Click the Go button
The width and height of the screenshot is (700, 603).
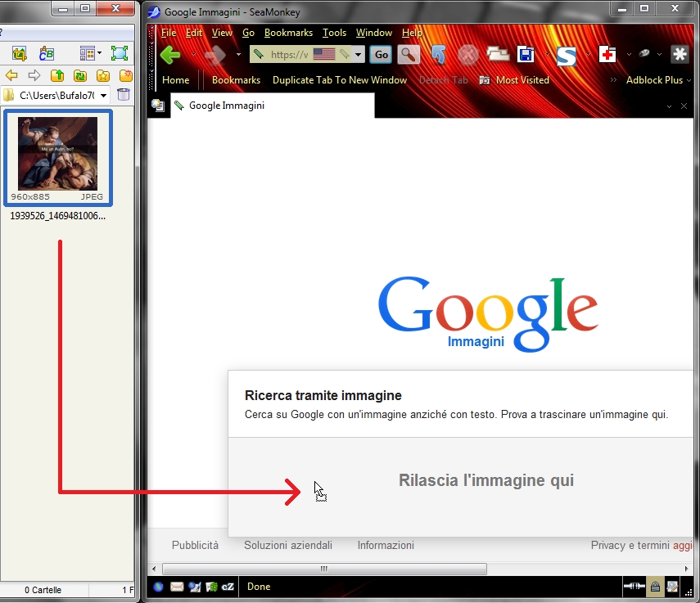pos(382,55)
